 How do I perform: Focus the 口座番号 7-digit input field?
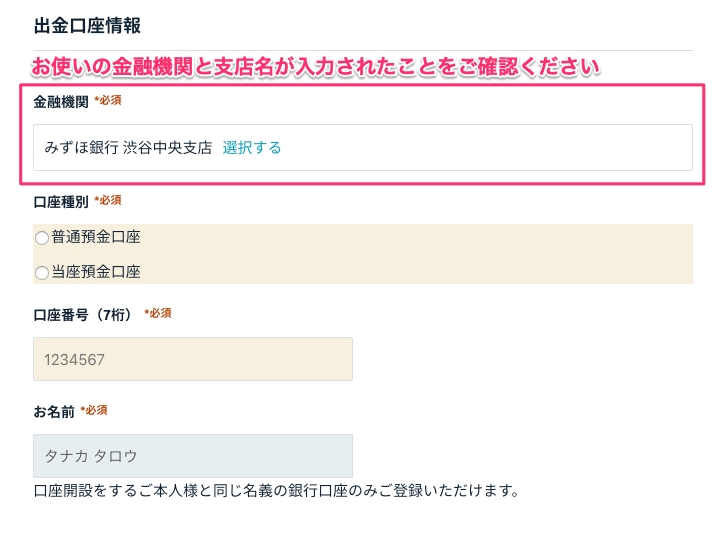click(193, 359)
